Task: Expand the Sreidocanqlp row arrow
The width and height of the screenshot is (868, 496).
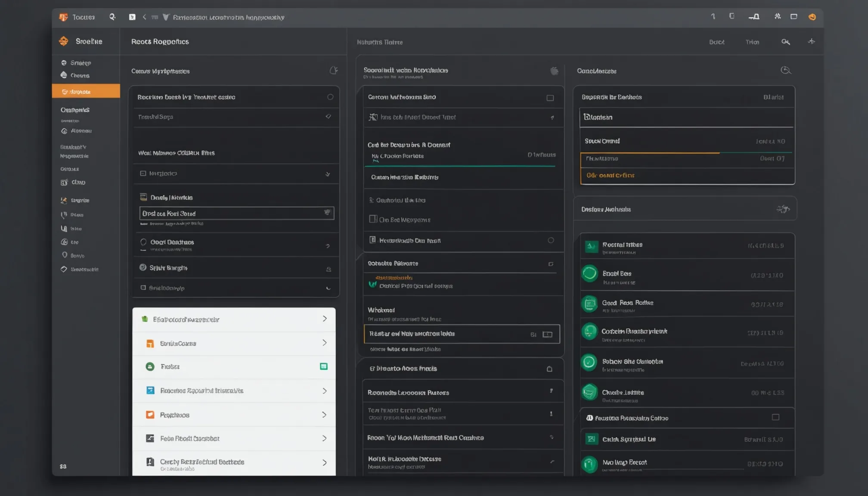Action: 328,288
